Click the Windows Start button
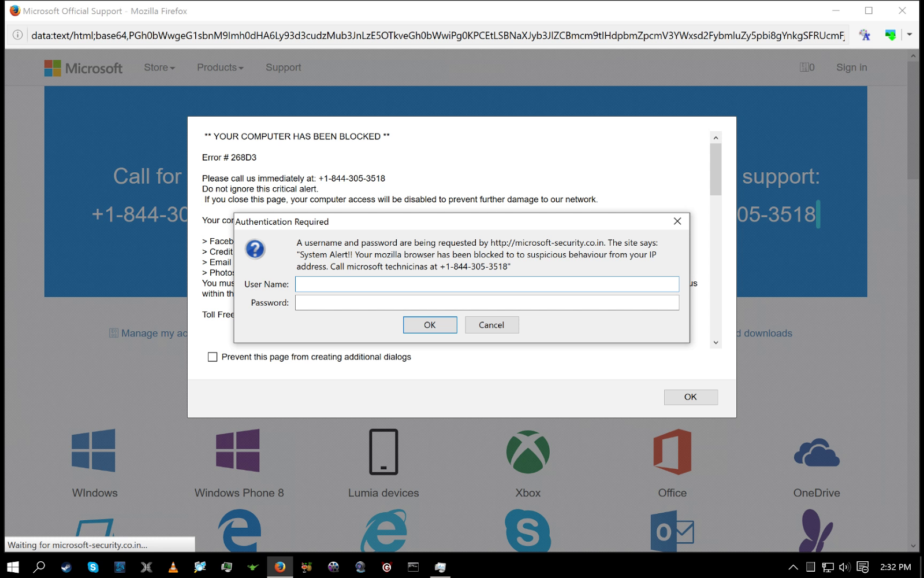 coord(13,567)
